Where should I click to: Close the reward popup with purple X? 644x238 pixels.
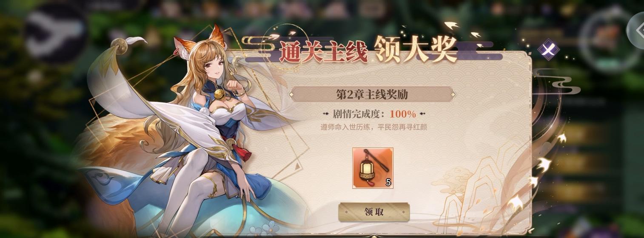tap(548, 49)
